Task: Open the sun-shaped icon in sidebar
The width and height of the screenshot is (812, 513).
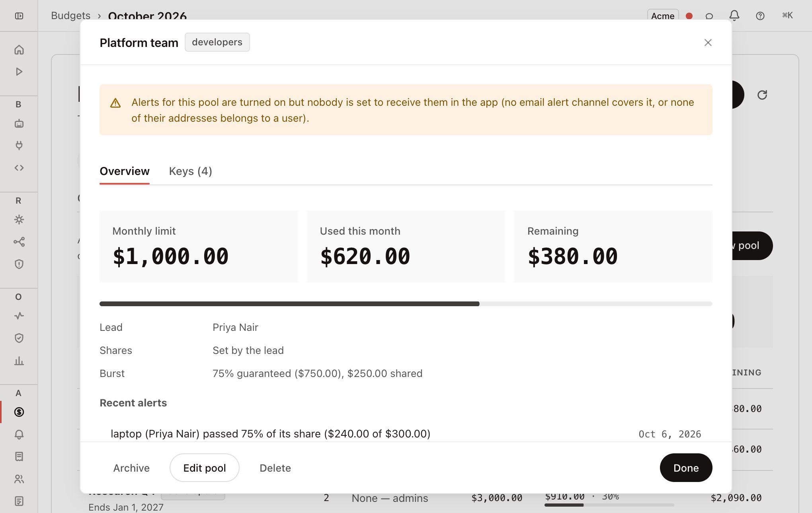Action: pos(19,220)
